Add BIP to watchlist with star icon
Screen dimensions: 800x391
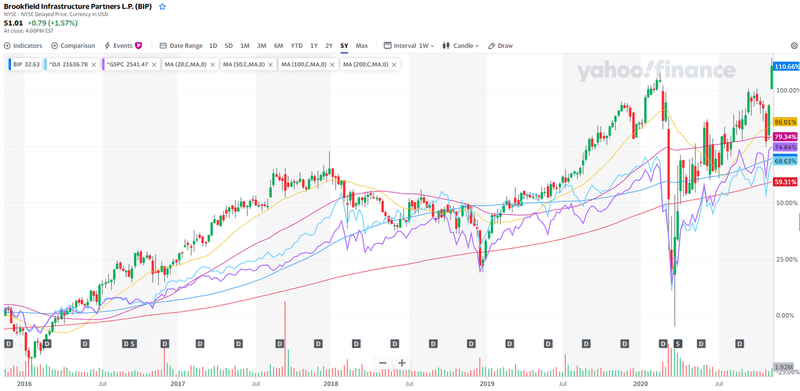point(162,7)
